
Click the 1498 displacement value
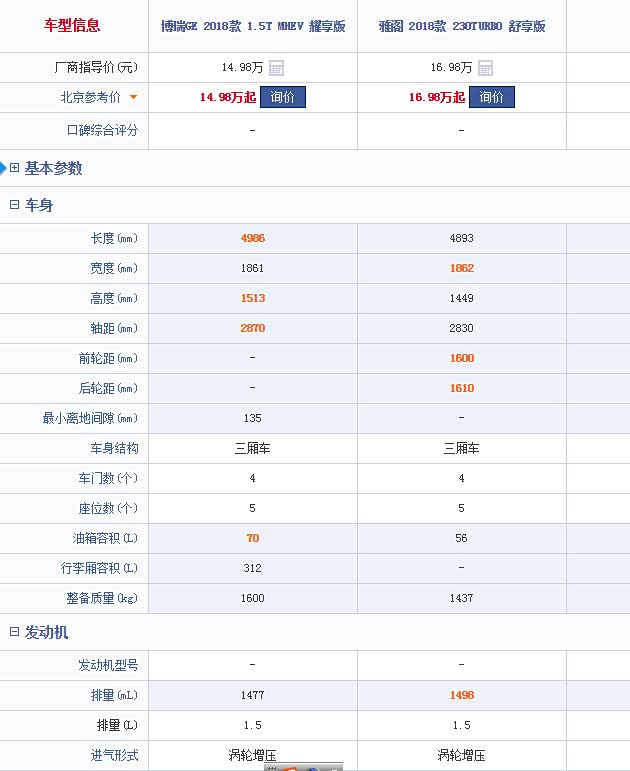(461, 695)
